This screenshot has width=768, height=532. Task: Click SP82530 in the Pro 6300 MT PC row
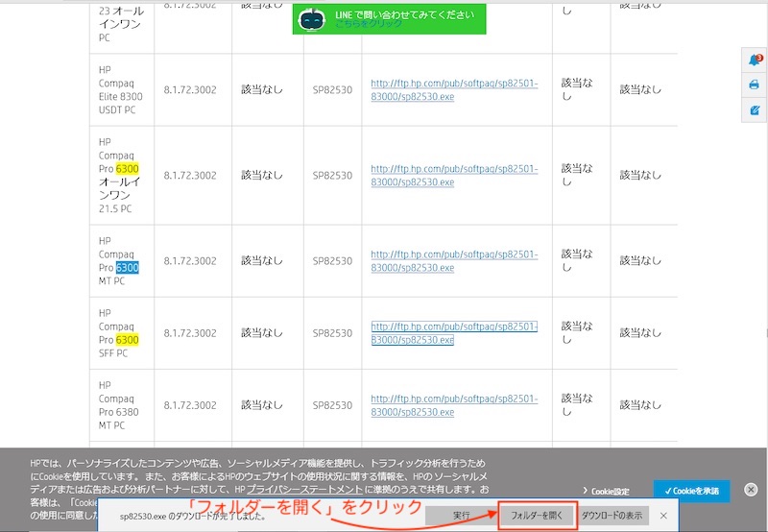[332, 260]
